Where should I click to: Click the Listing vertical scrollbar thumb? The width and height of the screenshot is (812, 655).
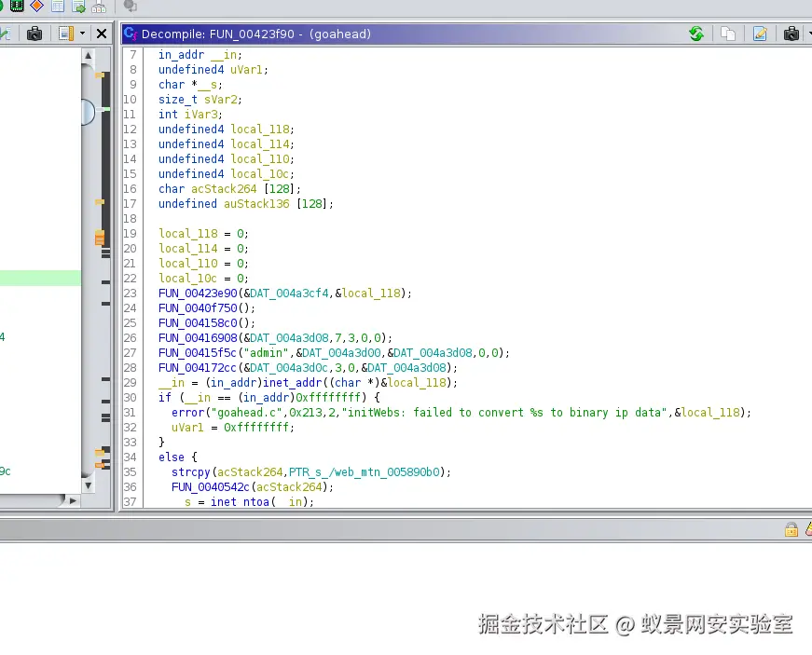tap(88, 112)
